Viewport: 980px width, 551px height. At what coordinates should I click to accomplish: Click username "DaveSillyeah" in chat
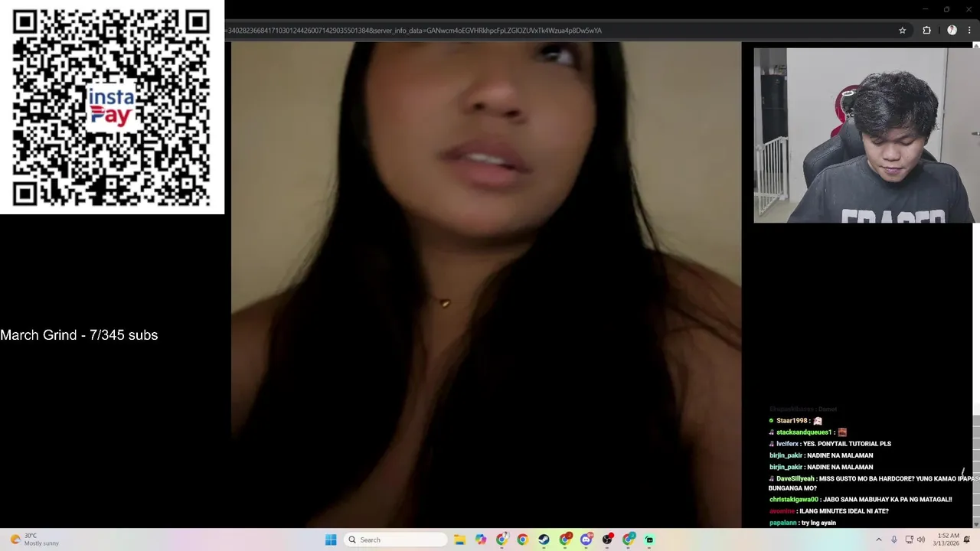(795, 479)
